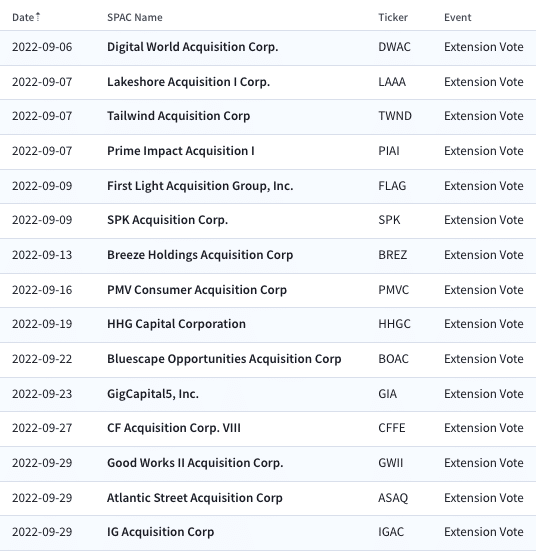
Task: Select Tailwind Acquisition Corp name
Action: [179, 116]
